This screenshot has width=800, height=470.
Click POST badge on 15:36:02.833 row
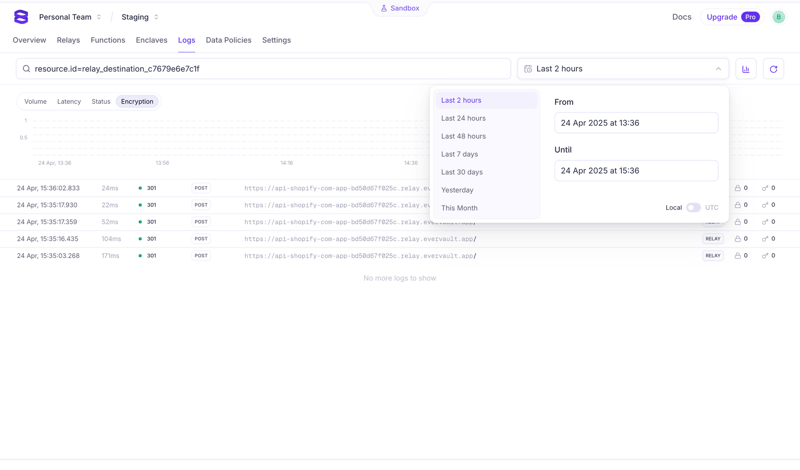[x=201, y=188]
